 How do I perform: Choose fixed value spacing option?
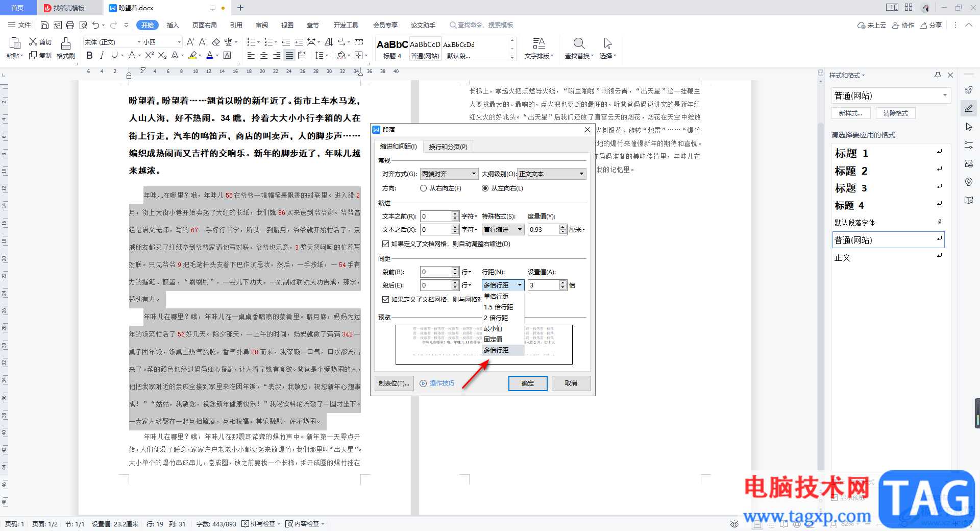[503, 340]
